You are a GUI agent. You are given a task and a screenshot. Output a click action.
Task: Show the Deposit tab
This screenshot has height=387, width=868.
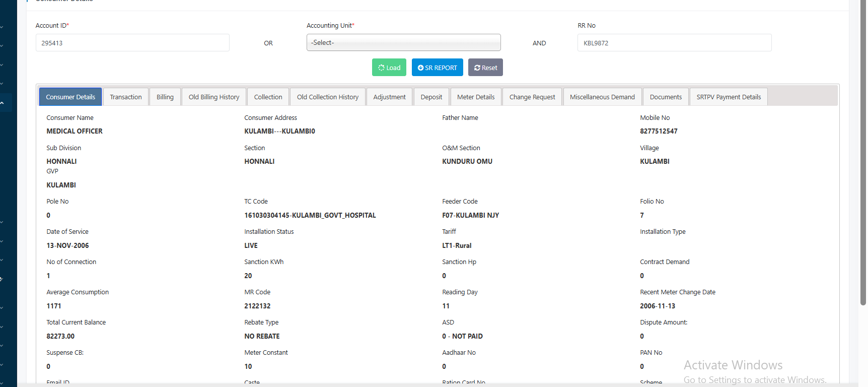pyautogui.click(x=431, y=97)
